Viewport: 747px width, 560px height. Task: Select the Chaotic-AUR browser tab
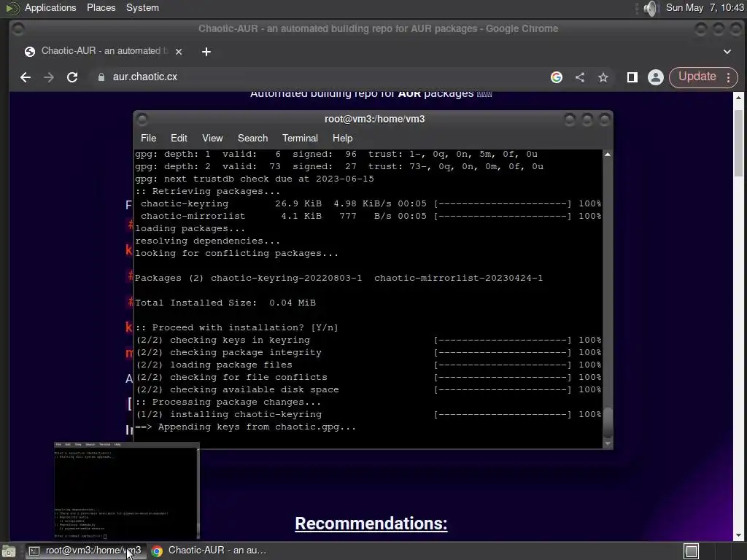coord(102,51)
